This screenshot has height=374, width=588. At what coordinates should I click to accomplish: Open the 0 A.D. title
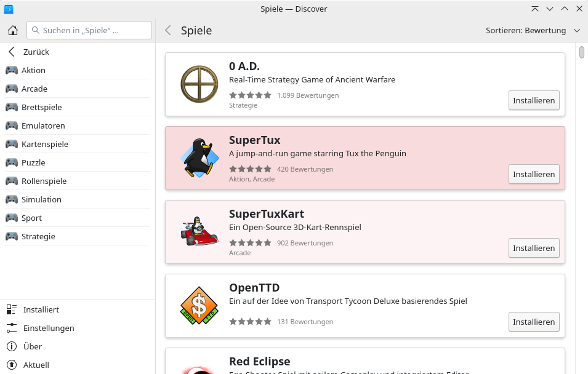[x=244, y=66]
